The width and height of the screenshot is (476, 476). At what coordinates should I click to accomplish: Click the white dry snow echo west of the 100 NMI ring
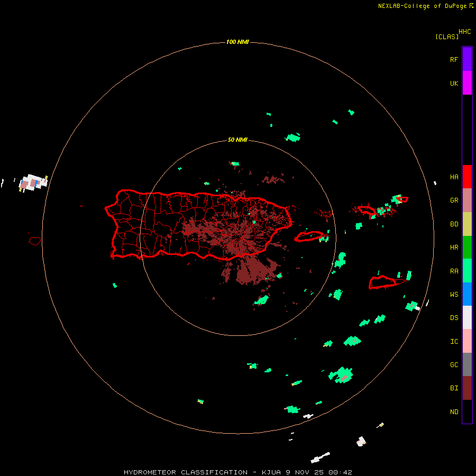[x=33, y=183]
